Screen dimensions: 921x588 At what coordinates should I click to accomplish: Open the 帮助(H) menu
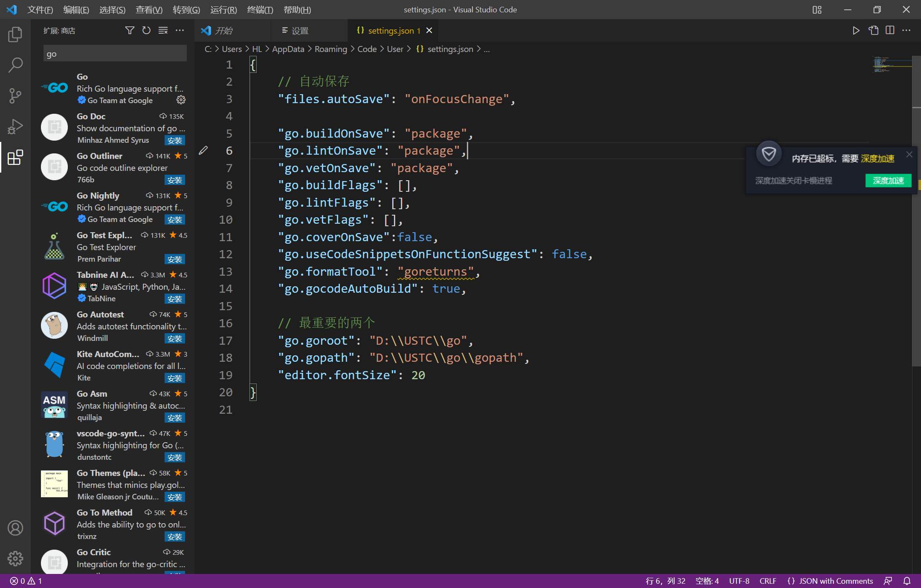tap(297, 10)
